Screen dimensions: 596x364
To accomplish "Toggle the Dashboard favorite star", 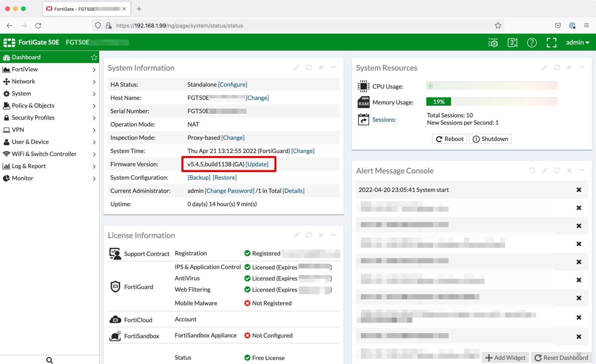I will [94, 57].
